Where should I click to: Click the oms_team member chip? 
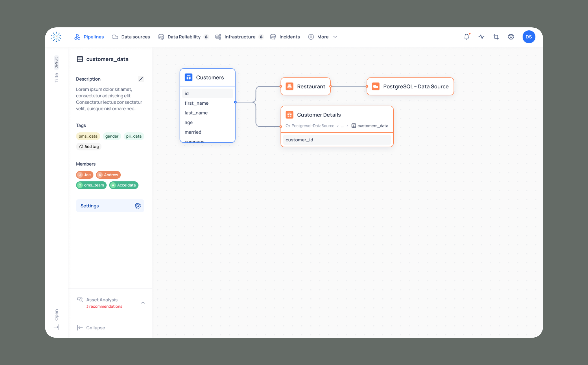pyautogui.click(x=91, y=185)
